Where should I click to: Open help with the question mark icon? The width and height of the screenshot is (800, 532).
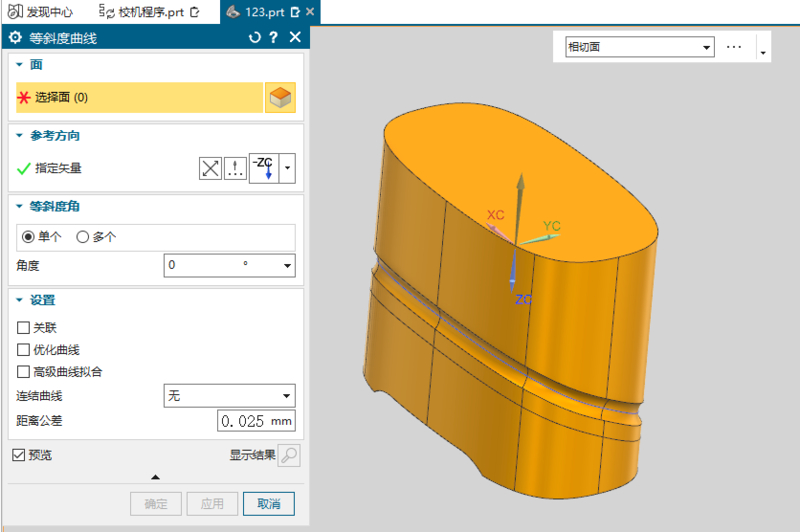pyautogui.click(x=274, y=37)
